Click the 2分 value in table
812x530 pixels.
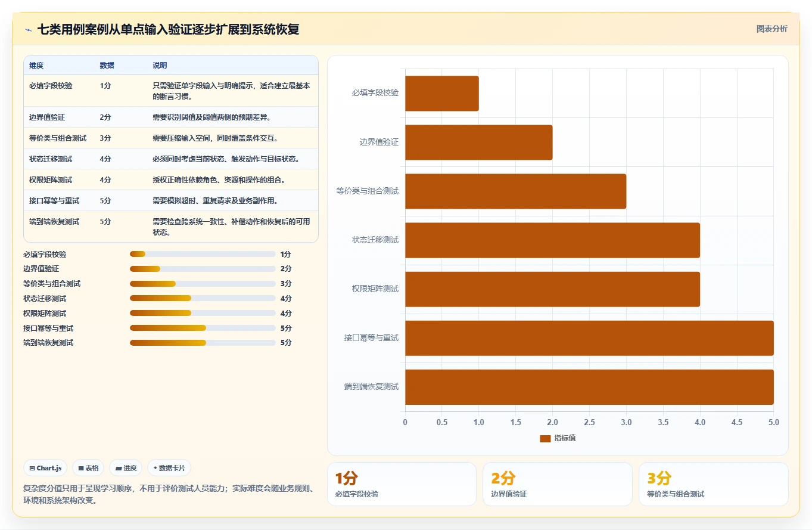105,117
